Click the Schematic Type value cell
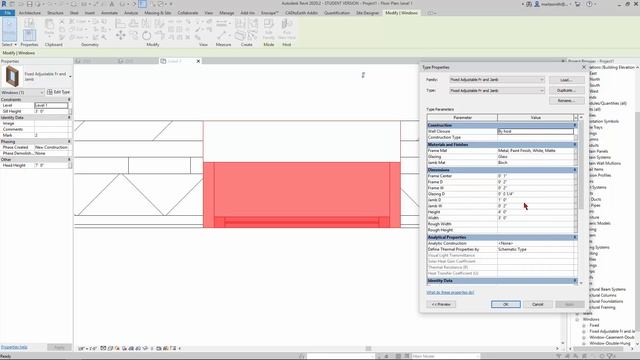This screenshot has width=640, height=360. pos(535,249)
